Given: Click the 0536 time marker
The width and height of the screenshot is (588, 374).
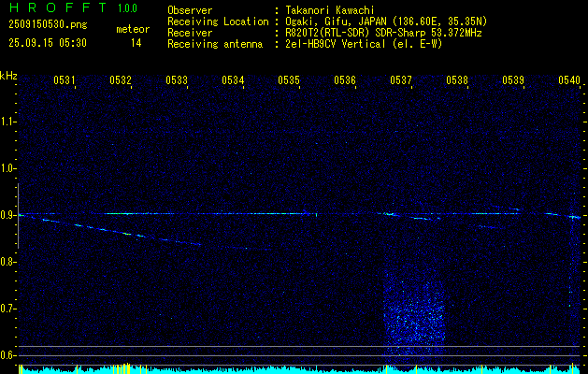Looking at the screenshot, I should (x=345, y=79).
